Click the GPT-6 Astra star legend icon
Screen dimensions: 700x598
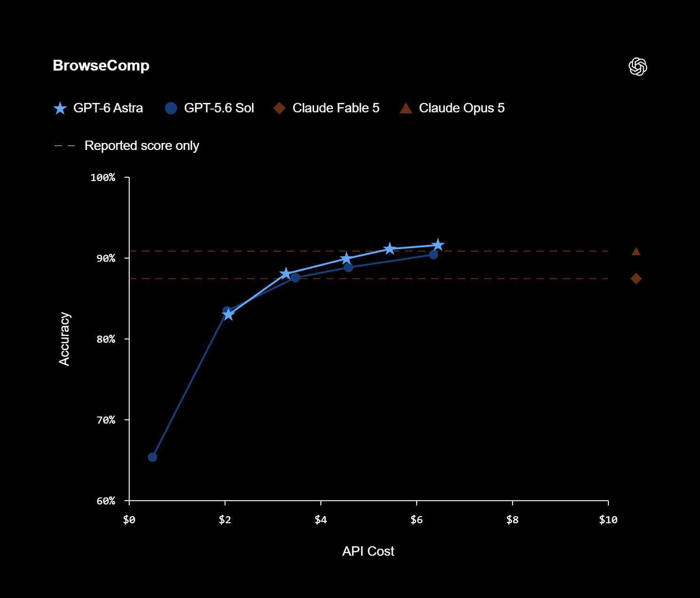(x=60, y=109)
